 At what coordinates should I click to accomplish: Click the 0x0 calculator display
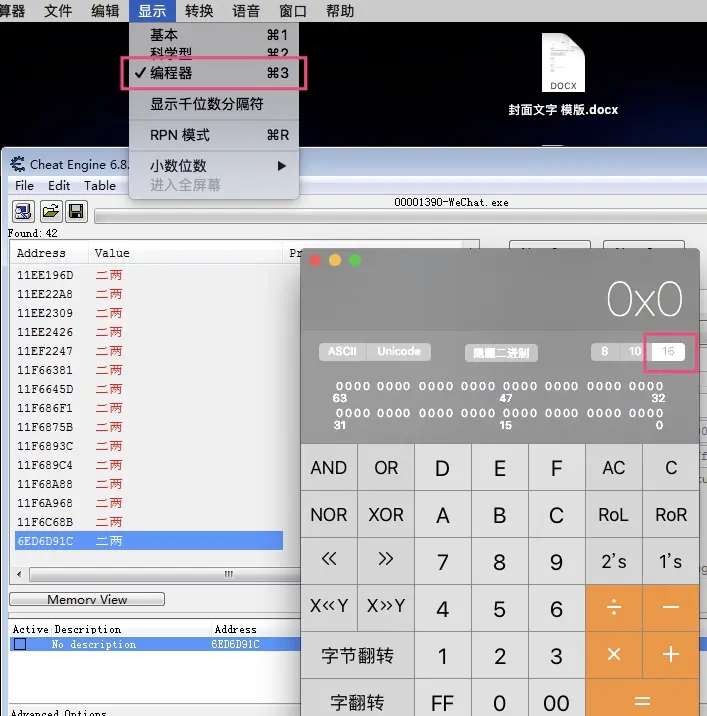pyautogui.click(x=644, y=300)
